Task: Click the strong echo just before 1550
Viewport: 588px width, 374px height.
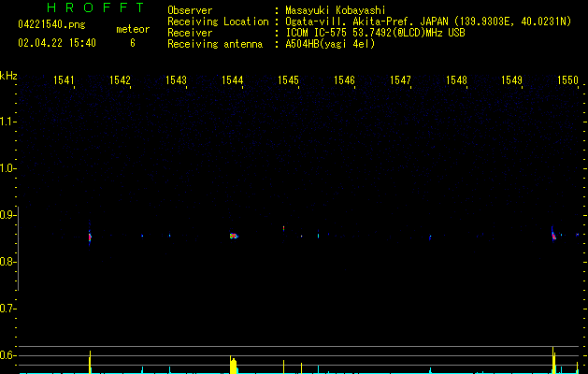Action: coord(553,236)
